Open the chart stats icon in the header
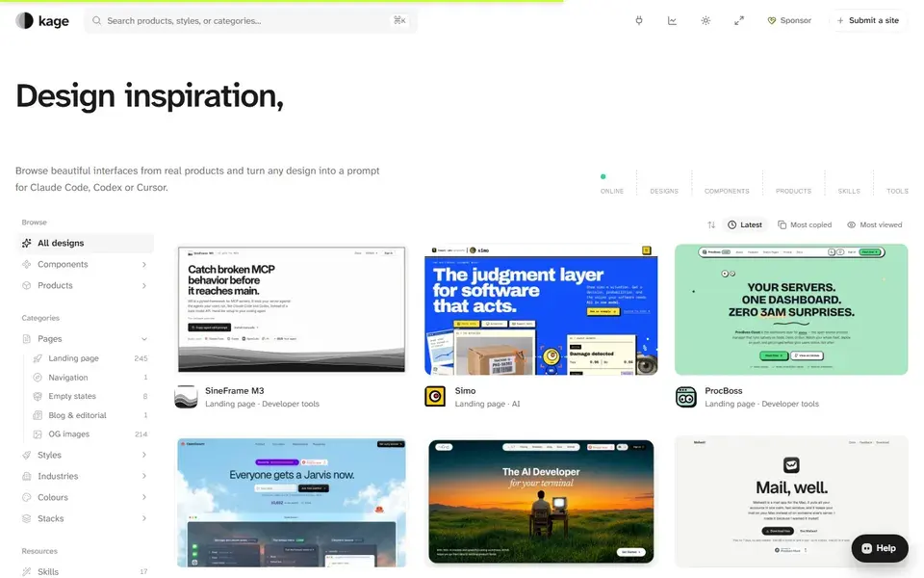Viewport: 924px width, 578px height. pyautogui.click(x=672, y=20)
